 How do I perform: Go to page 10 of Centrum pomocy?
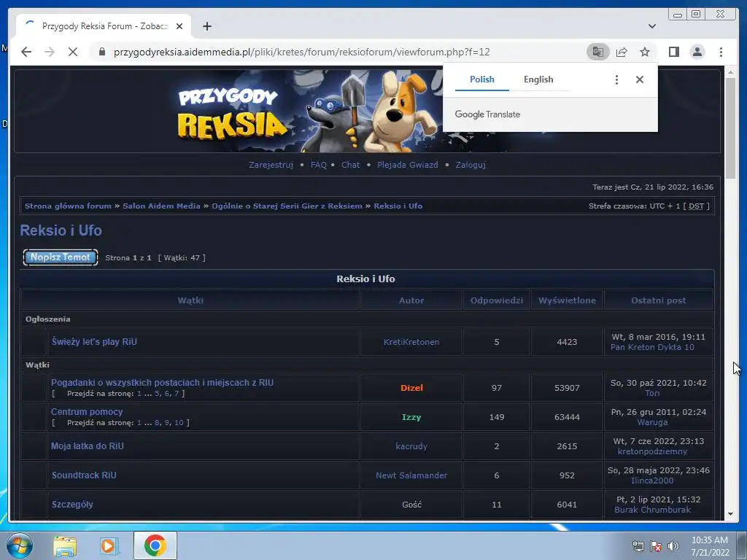179,423
